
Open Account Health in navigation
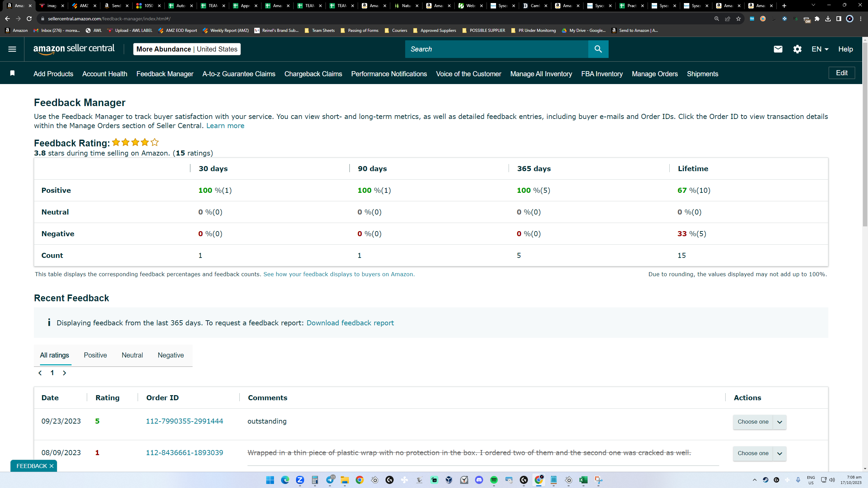(x=105, y=74)
